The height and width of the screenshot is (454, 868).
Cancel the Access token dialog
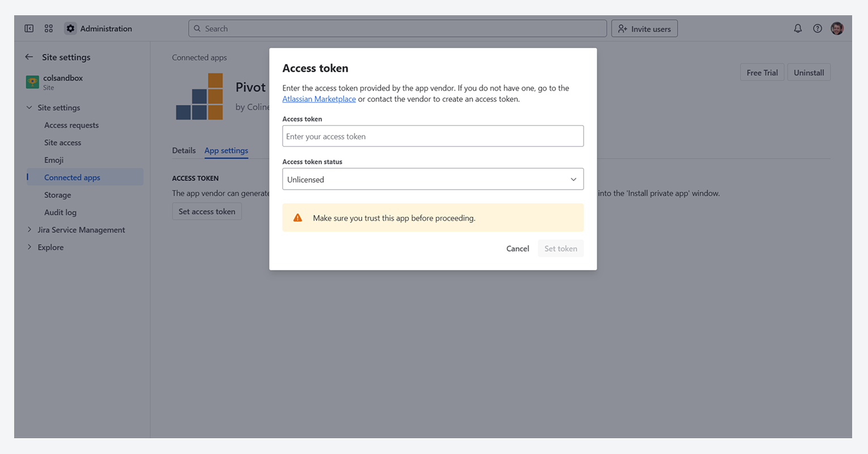517,249
